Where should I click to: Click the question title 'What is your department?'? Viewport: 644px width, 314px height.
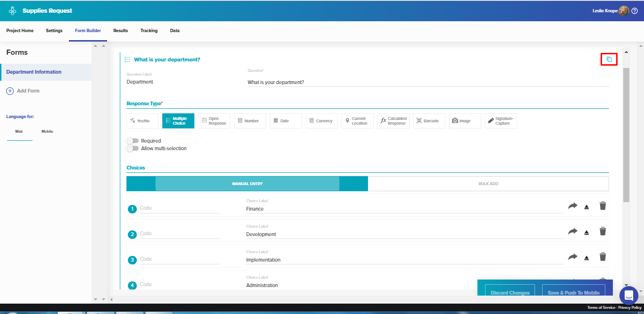[167, 59]
